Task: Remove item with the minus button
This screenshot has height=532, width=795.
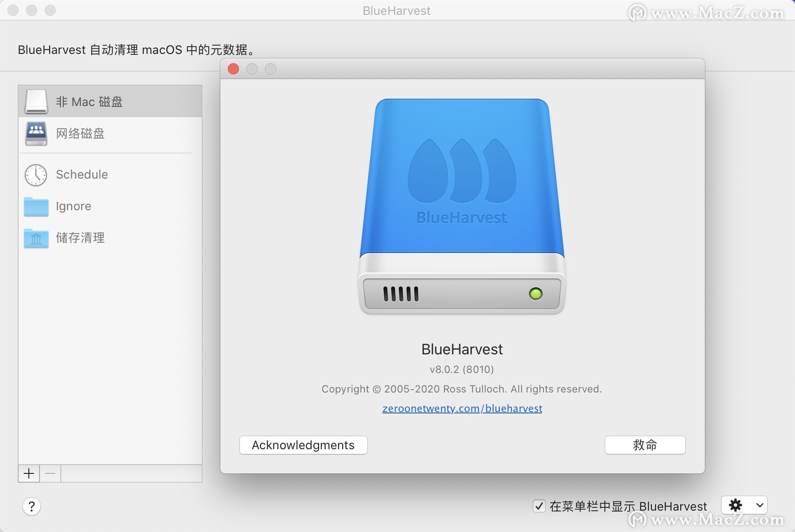Action: (x=50, y=473)
